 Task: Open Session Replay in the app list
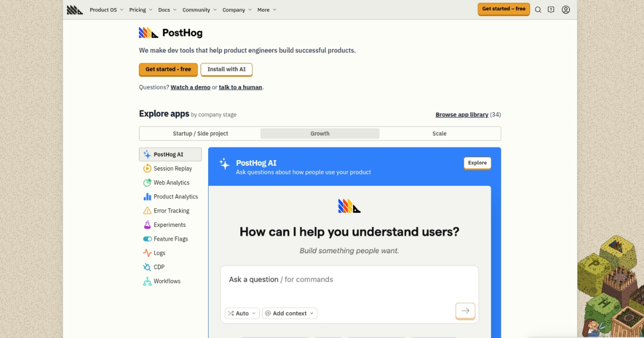(x=170, y=168)
